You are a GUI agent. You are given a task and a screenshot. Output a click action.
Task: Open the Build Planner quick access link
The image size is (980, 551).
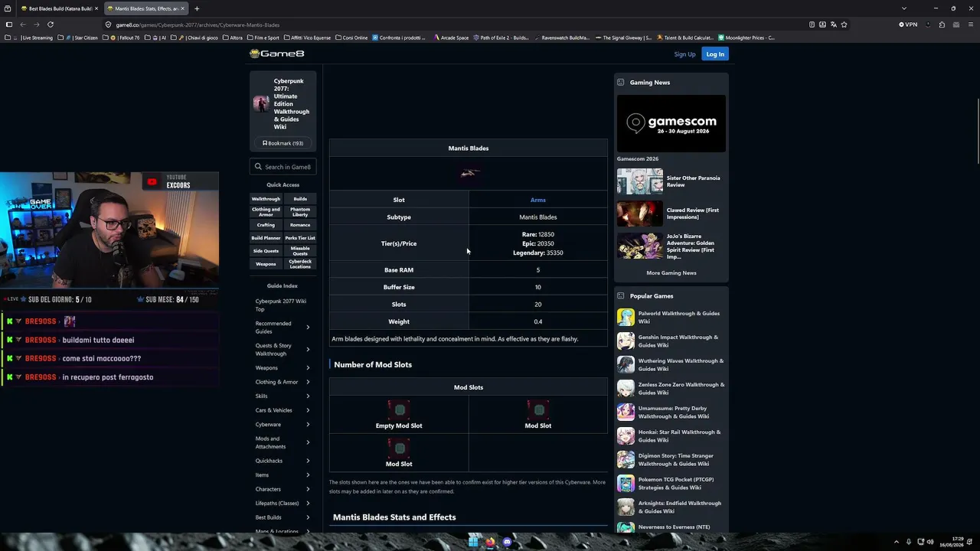266,238
